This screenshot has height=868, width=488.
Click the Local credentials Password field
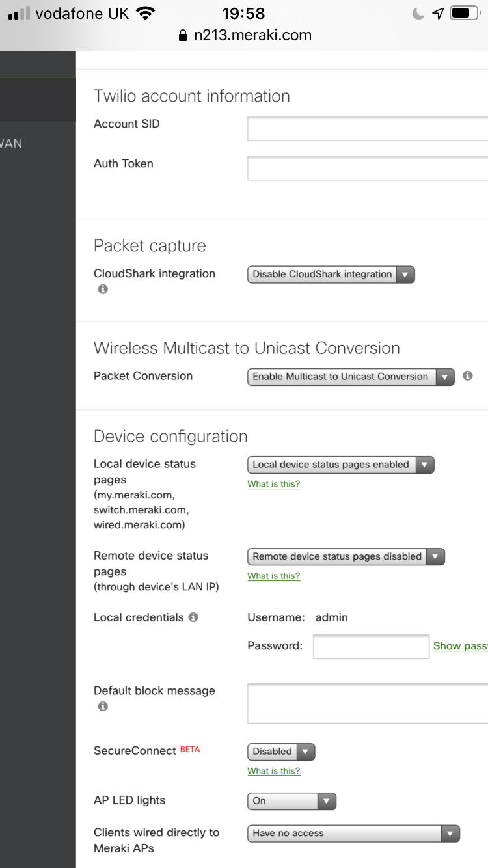[x=371, y=647]
